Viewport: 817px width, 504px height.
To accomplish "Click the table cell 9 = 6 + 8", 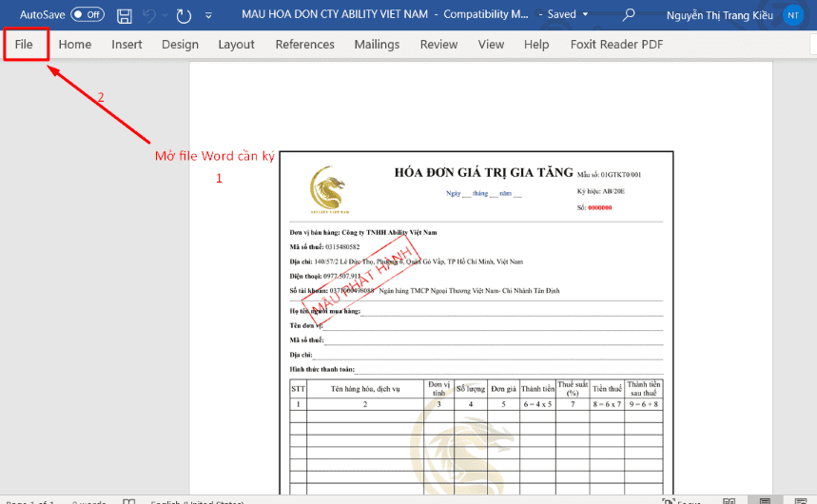I will [x=644, y=404].
